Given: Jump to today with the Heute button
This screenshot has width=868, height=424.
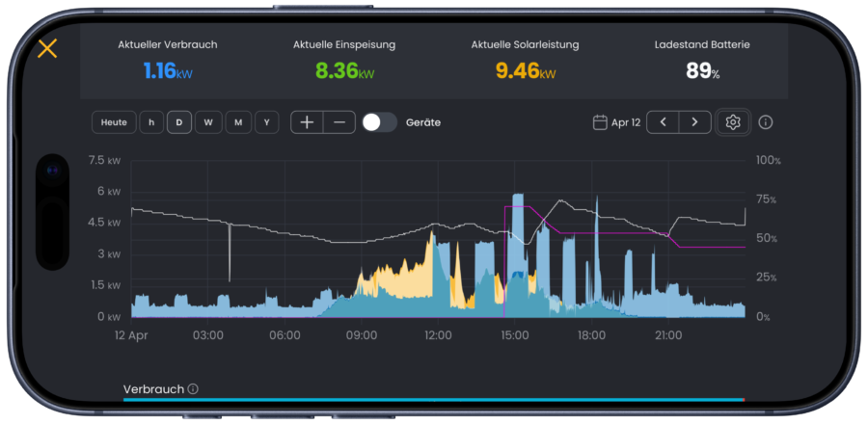Looking at the screenshot, I should point(114,122).
